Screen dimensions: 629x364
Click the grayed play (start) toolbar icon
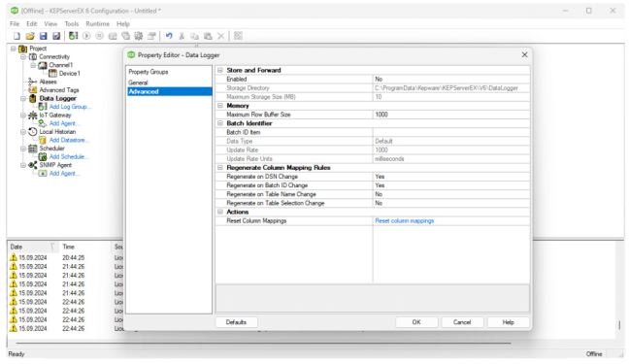pos(86,36)
